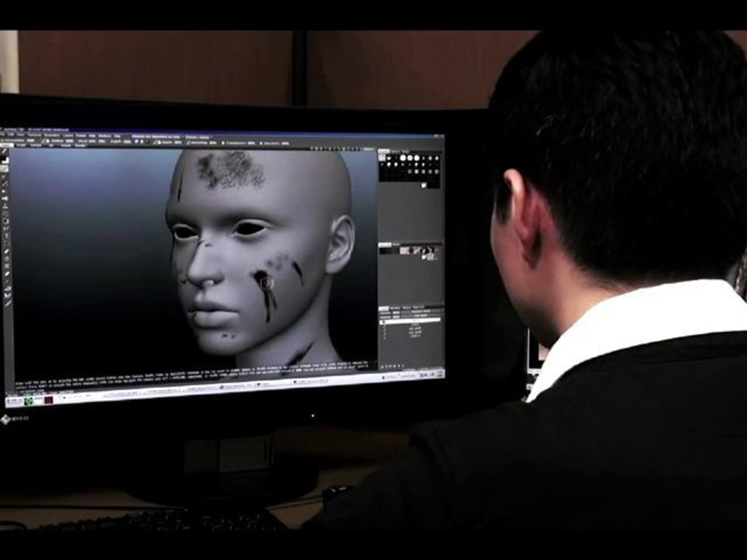The image size is (747, 560).
Task: Click the lone white thumbnail below the brush grid
Action: 423,185
